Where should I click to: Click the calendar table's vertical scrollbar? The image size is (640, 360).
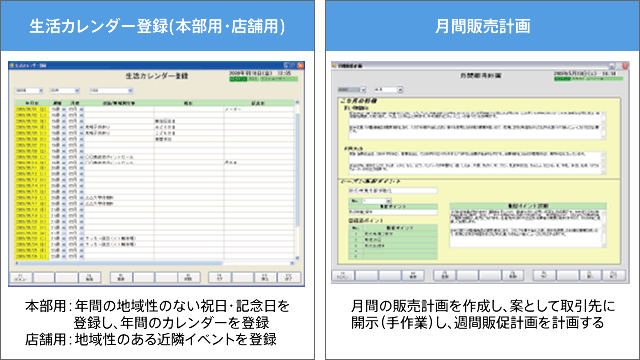[x=297, y=180]
